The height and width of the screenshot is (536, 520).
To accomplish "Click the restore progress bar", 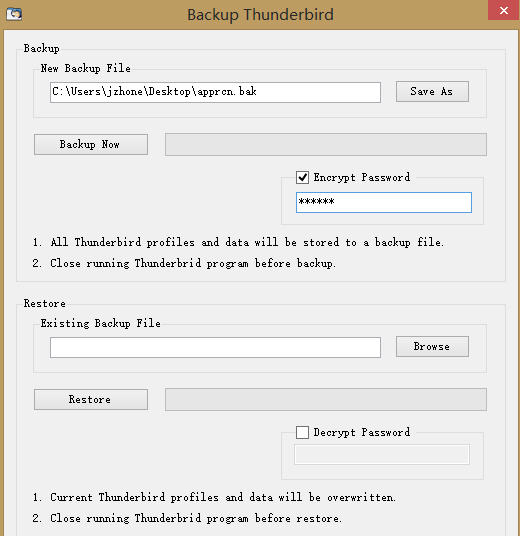I will (x=326, y=400).
